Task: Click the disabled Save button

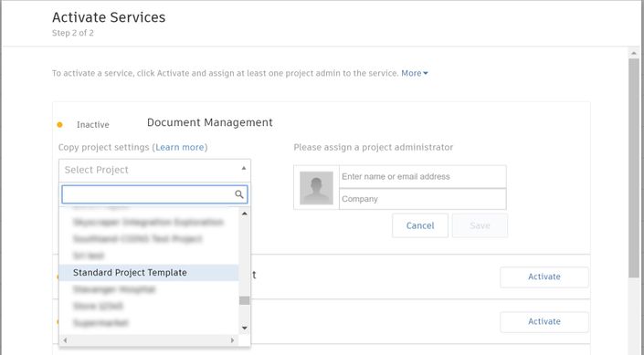Action: click(480, 225)
